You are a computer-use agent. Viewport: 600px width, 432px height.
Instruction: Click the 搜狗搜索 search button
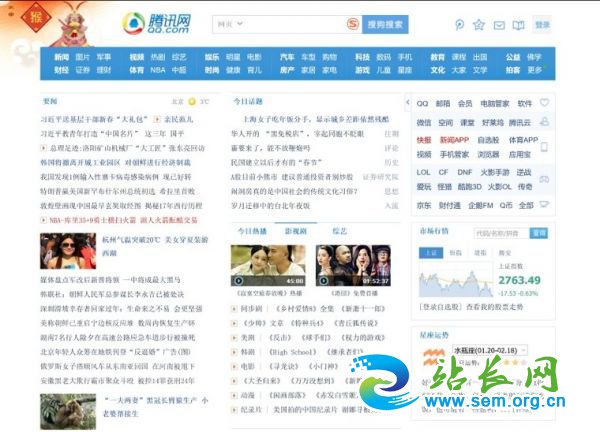click(385, 24)
